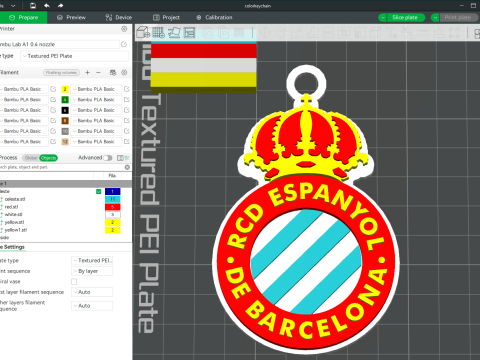Switch process mode to Objects

[48, 158]
